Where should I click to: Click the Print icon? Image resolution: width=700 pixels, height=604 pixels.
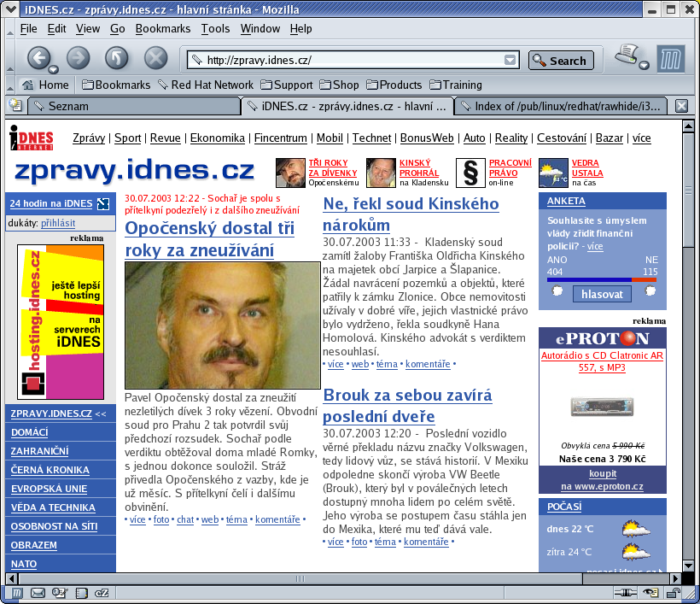click(627, 55)
